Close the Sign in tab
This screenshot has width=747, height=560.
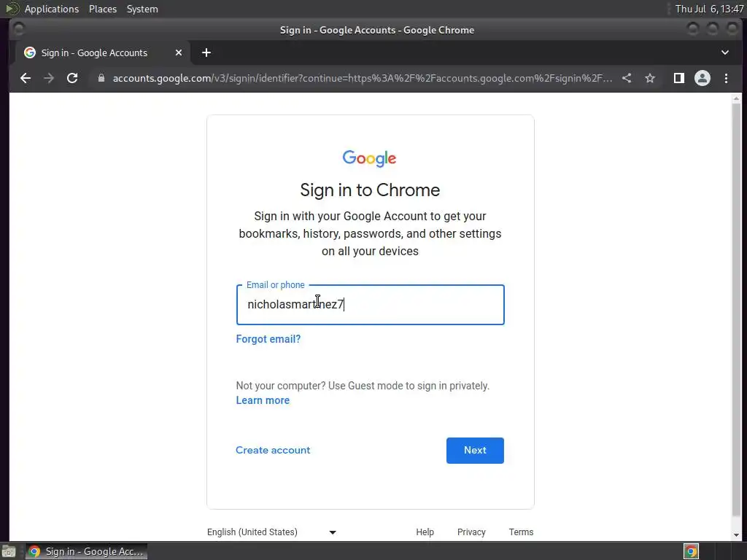tap(179, 52)
